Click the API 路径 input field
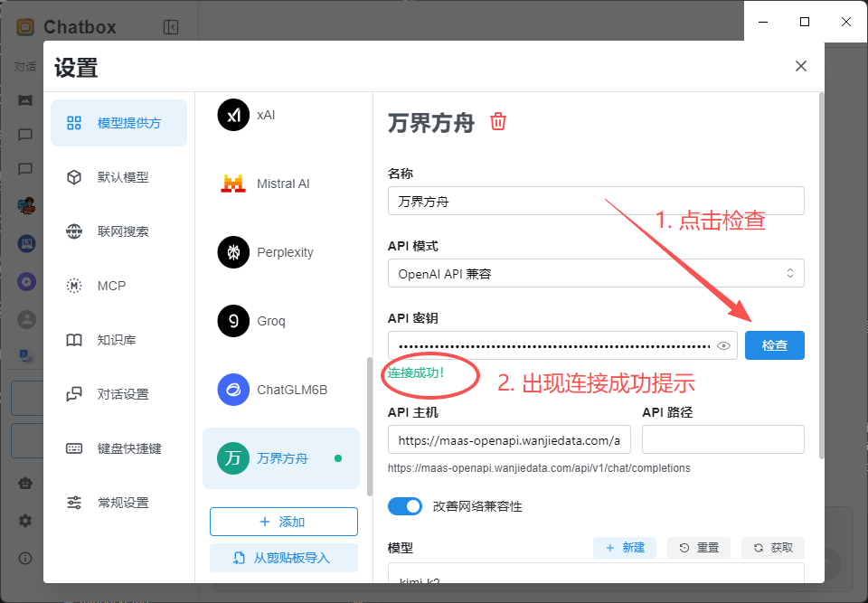 click(x=722, y=439)
